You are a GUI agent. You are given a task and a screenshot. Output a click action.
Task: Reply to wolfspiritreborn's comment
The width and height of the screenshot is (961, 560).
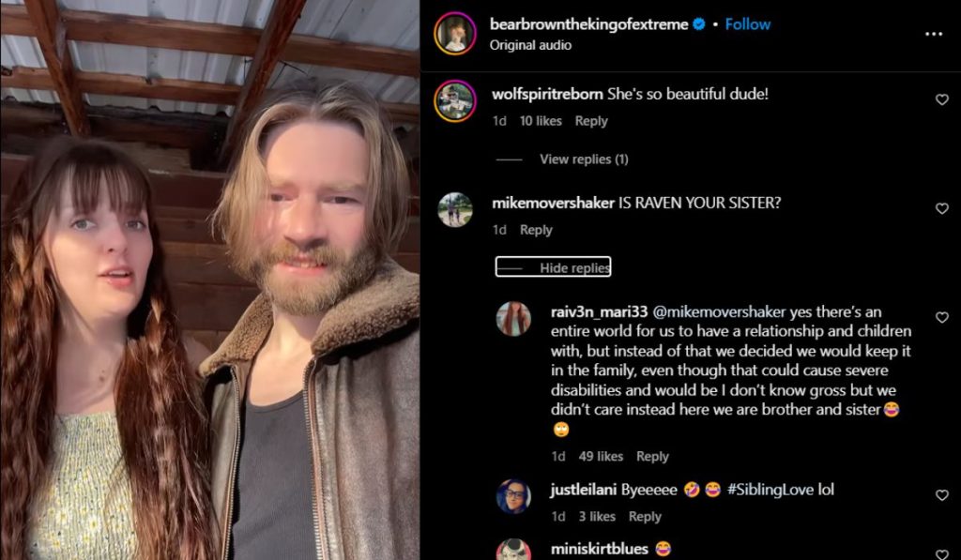tap(591, 120)
